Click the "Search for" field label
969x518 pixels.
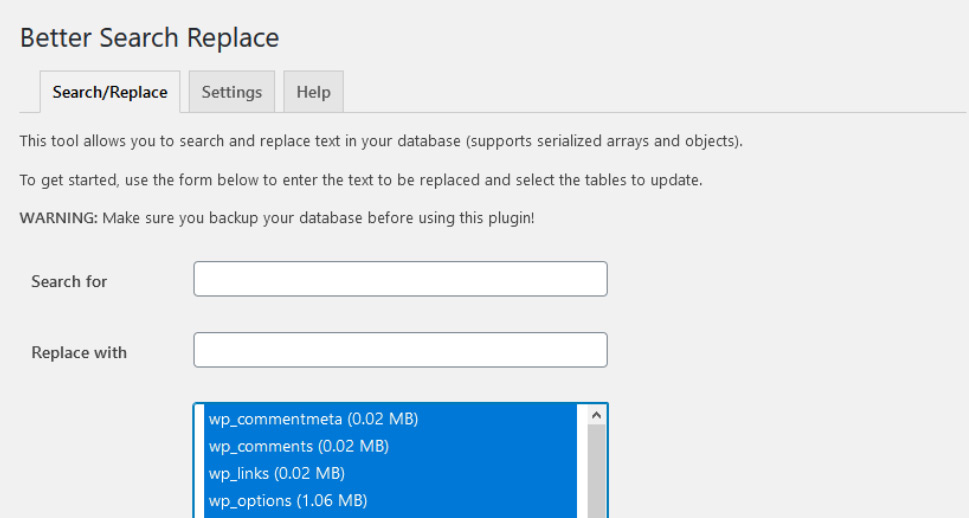[69, 282]
